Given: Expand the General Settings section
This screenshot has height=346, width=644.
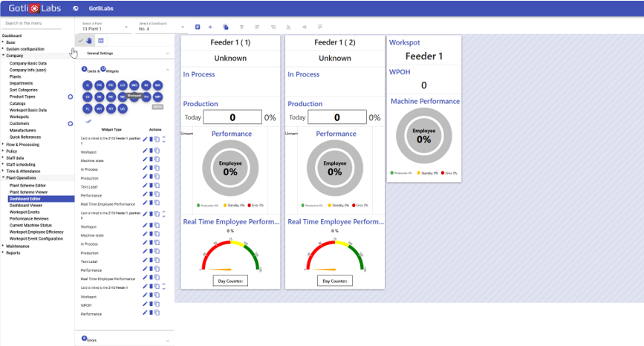Looking at the screenshot, I should (x=125, y=53).
